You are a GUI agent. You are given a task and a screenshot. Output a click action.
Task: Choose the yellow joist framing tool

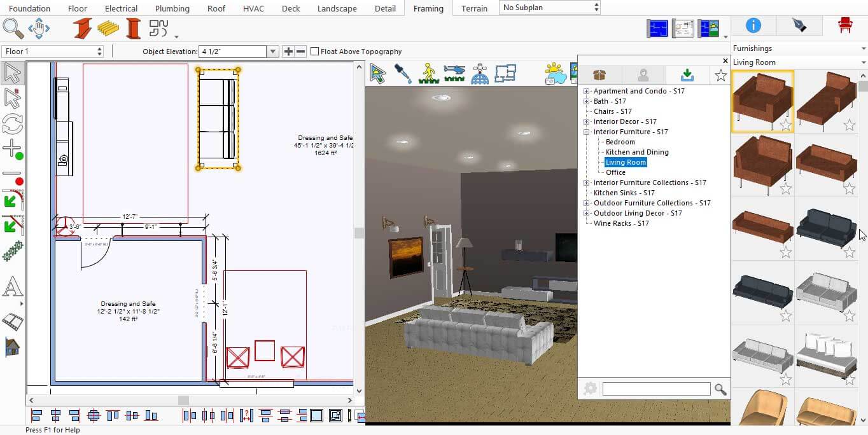(x=108, y=29)
